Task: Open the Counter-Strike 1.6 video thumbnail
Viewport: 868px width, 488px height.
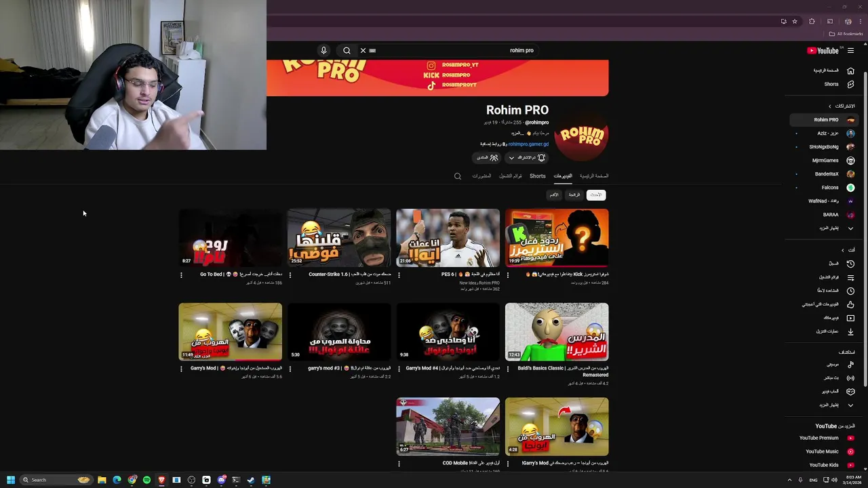Action: pyautogui.click(x=339, y=237)
